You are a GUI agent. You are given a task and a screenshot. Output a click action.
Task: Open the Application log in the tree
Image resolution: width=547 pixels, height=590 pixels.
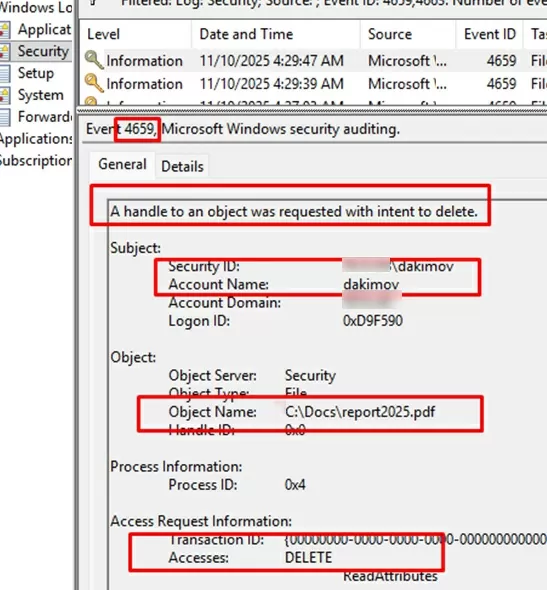tap(44, 29)
